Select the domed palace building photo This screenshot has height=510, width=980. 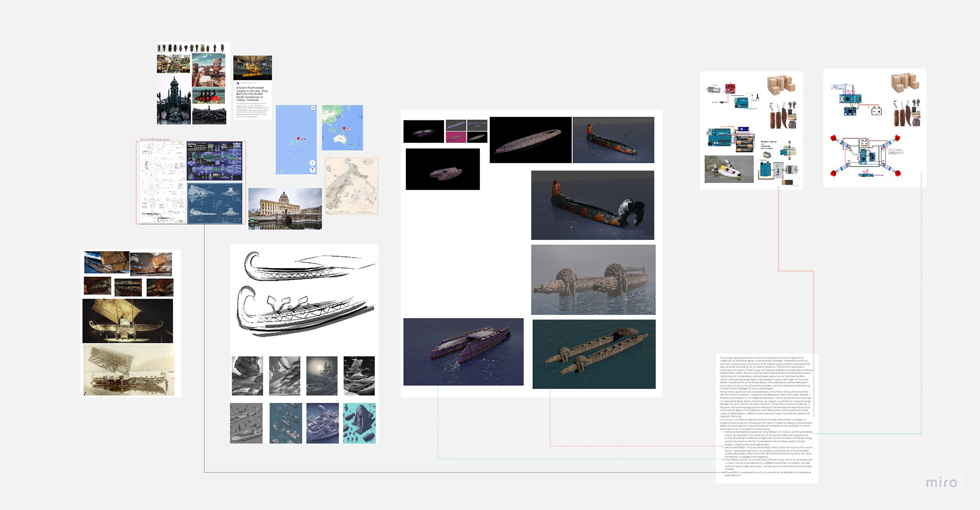[285, 209]
